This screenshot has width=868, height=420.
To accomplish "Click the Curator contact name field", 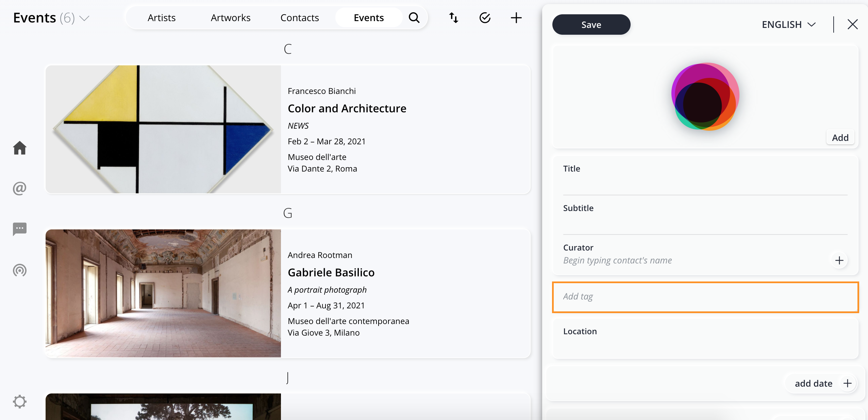I will [694, 260].
